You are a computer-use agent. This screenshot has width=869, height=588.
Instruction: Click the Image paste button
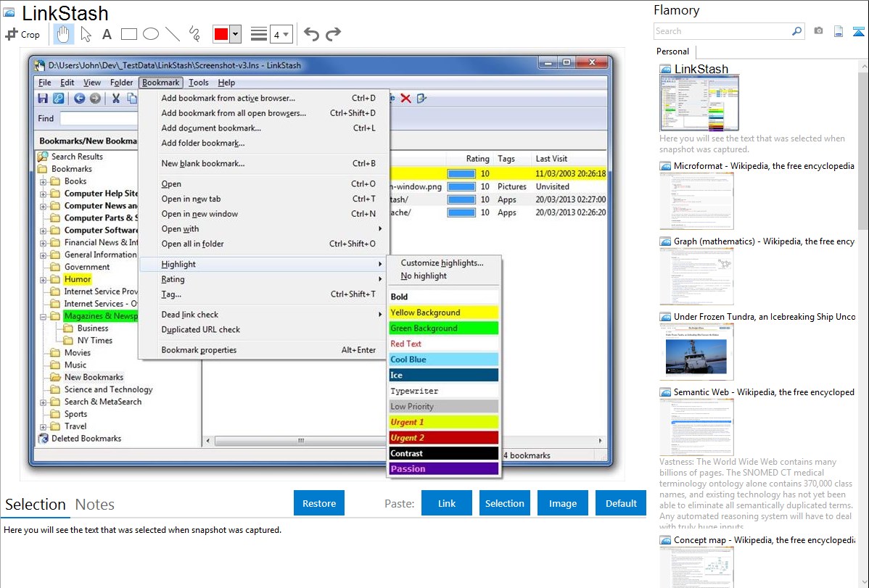point(563,503)
